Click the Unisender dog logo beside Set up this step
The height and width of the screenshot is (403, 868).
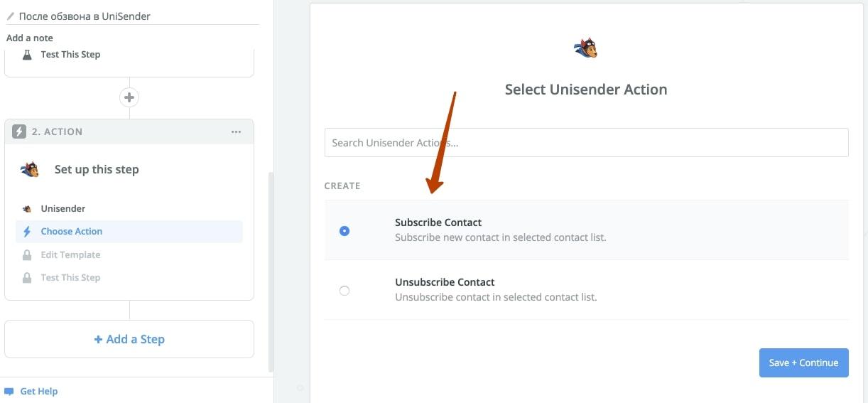[30, 169]
